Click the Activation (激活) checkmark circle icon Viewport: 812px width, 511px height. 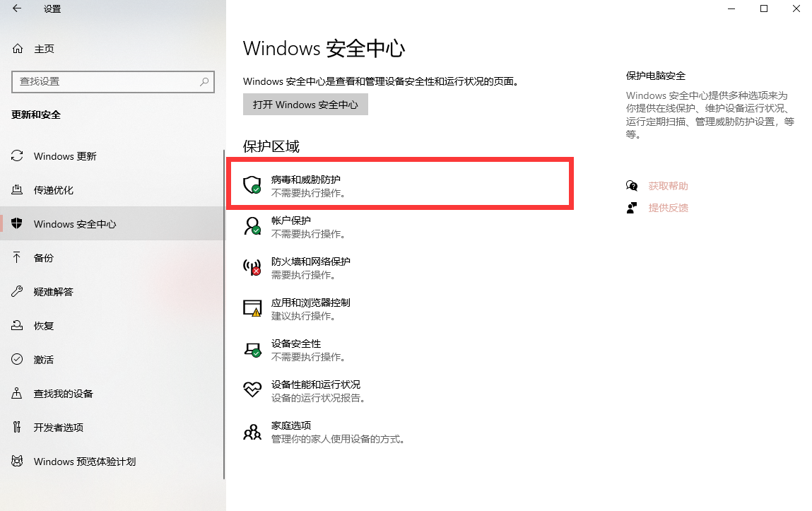(17, 359)
